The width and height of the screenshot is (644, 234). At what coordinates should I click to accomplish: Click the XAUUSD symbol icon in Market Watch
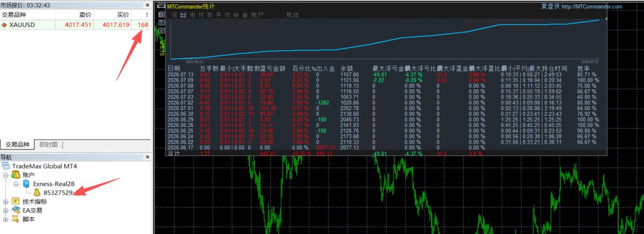tap(4, 25)
